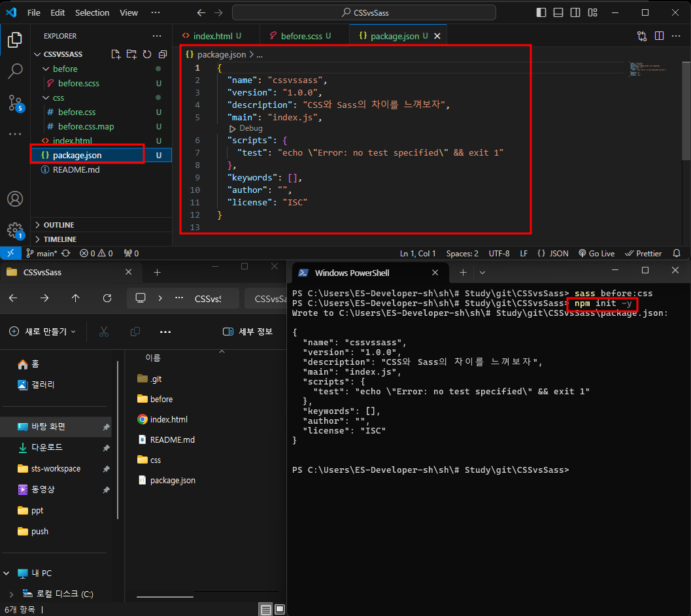This screenshot has width=691, height=616.
Task: Open the Selection menu
Action: (92, 13)
